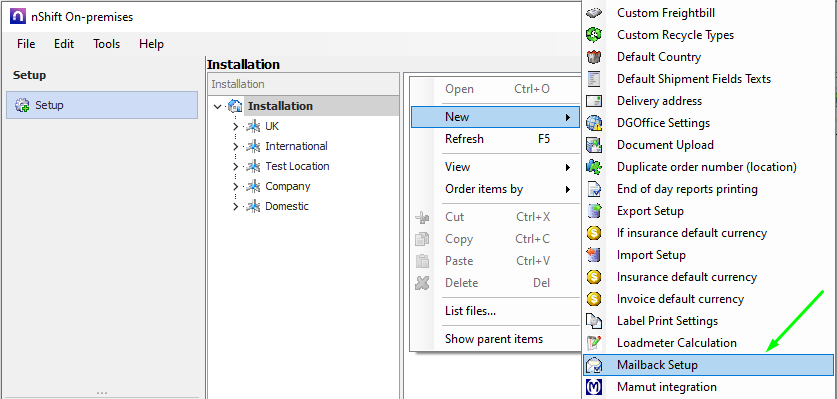This screenshot has width=837, height=399.
Task: Open the Order items by submenu
Action: [x=495, y=189]
